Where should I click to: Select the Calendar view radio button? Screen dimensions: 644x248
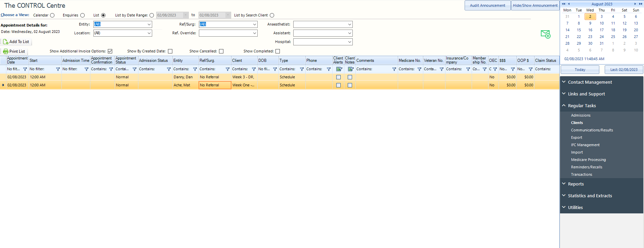coord(52,15)
